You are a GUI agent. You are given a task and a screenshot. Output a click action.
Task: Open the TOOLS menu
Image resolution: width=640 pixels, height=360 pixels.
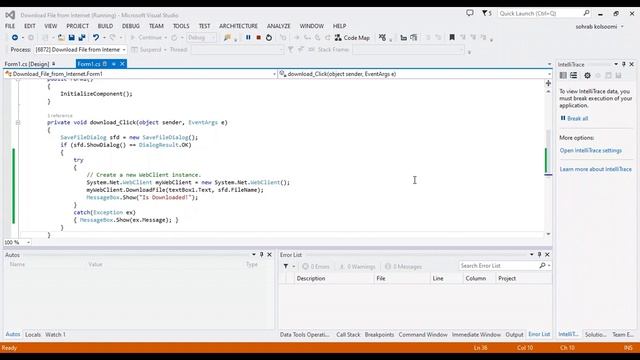pyautogui.click(x=181, y=26)
